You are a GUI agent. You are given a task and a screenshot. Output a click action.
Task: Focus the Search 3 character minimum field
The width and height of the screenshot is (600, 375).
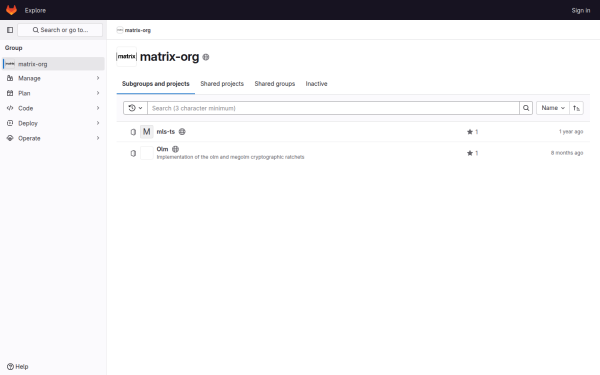pyautogui.click(x=333, y=108)
